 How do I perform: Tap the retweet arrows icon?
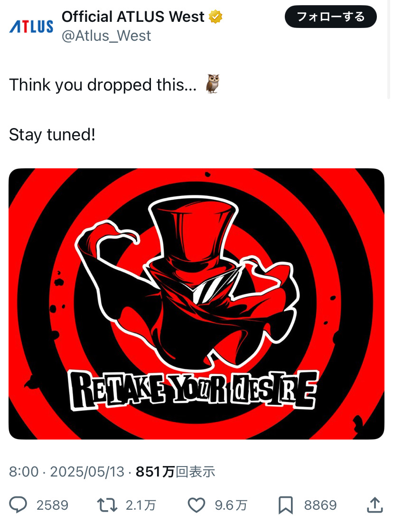[107, 505]
